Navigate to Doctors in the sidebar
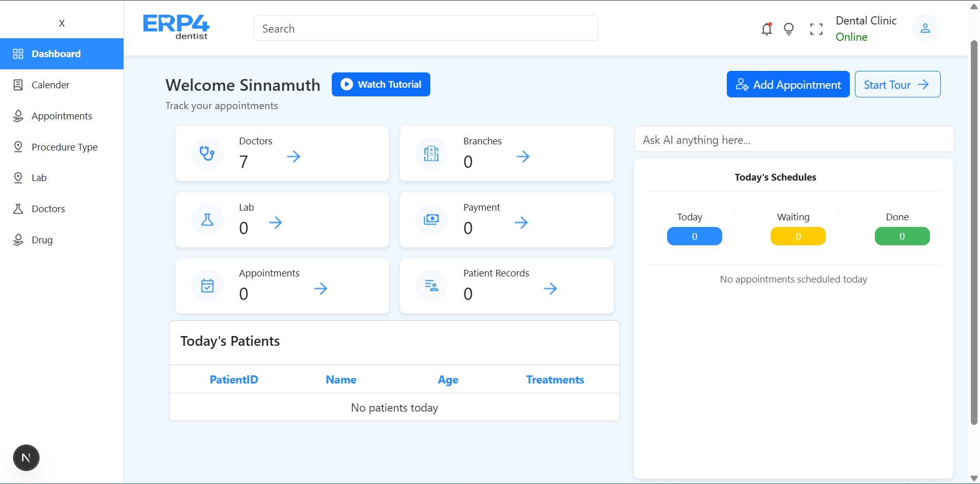 [x=62, y=209]
